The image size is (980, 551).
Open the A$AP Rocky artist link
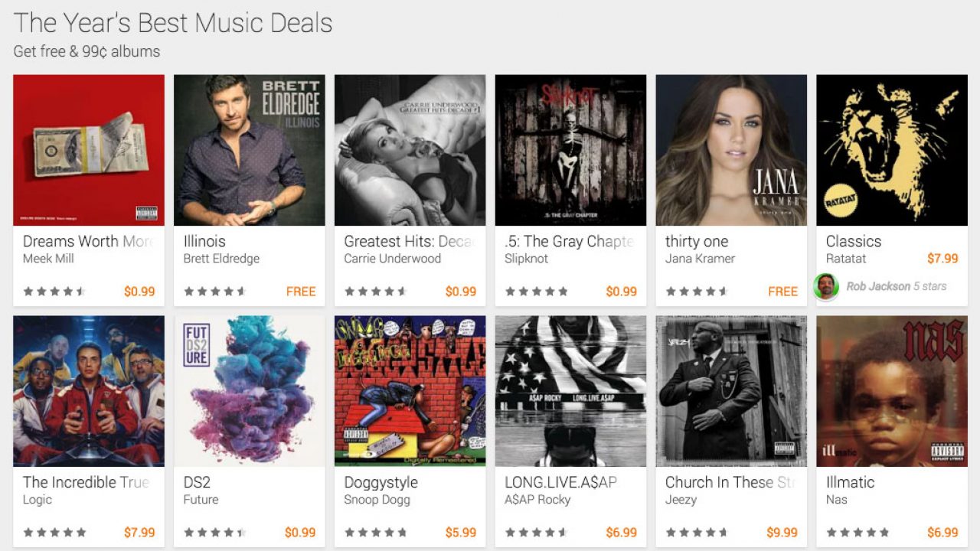(537, 500)
